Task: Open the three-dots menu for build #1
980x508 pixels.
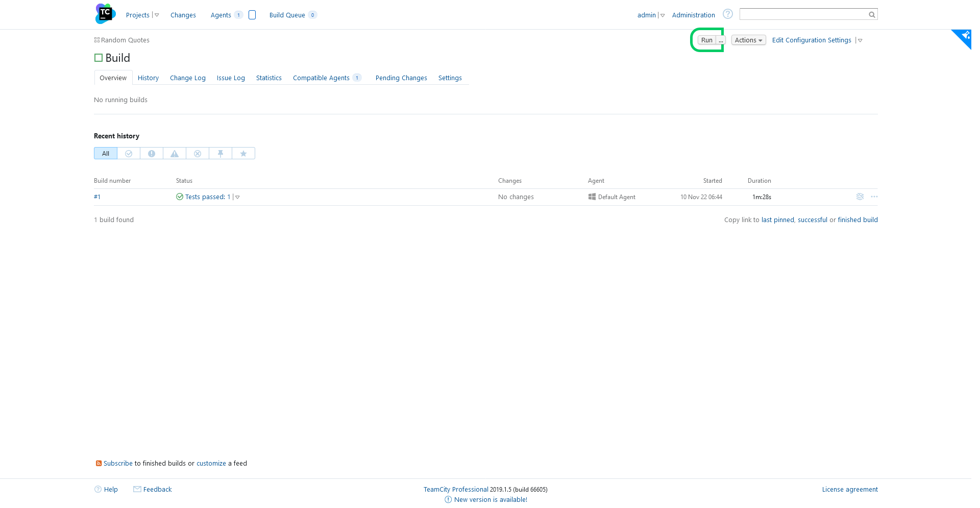Action: tap(874, 197)
